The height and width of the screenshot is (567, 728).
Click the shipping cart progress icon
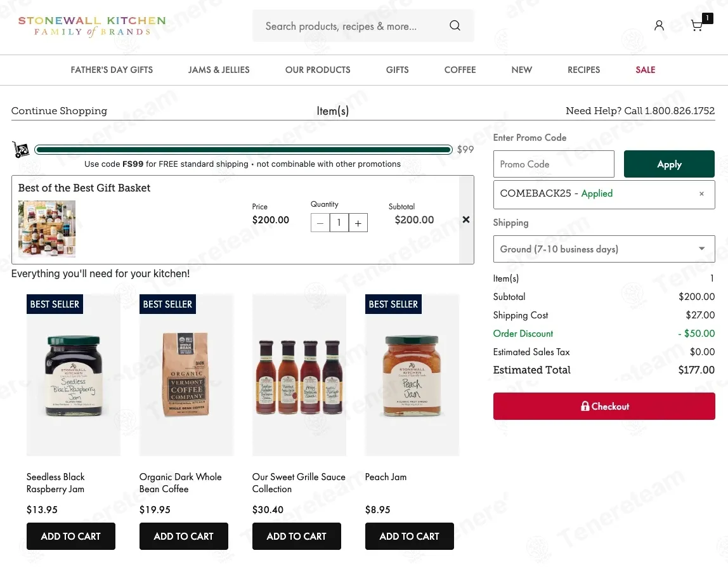20,150
